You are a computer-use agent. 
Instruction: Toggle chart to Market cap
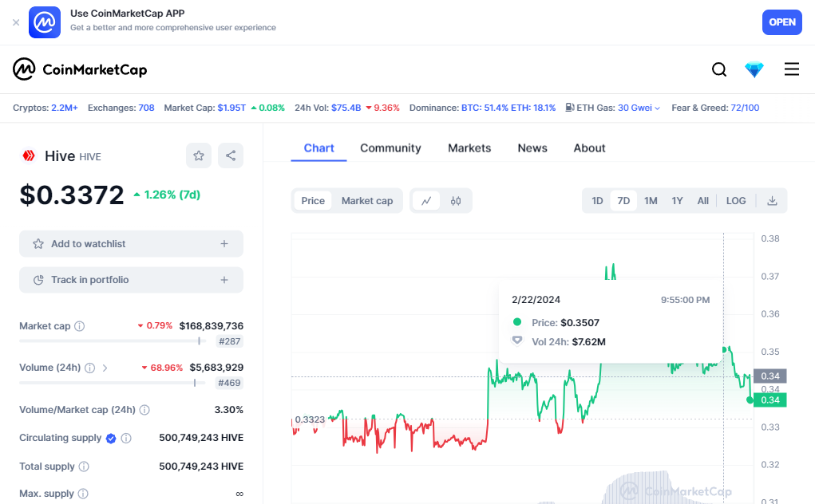pyautogui.click(x=367, y=201)
